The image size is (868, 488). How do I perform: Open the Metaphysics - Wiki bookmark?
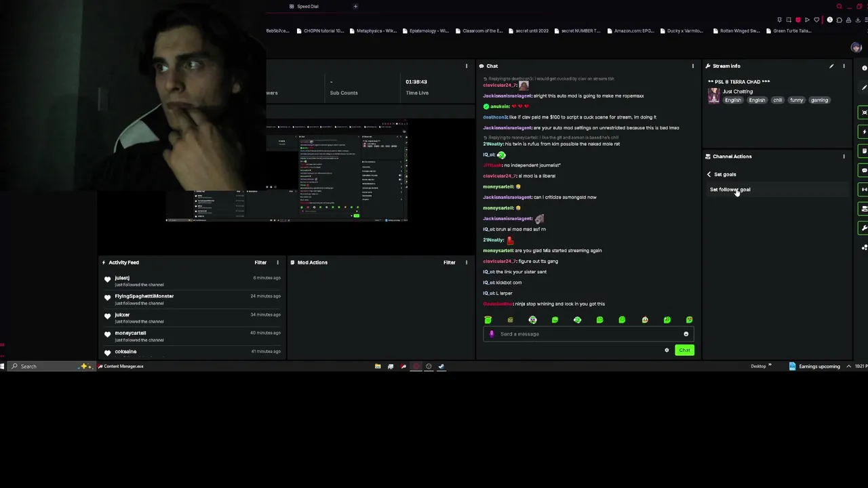pyautogui.click(x=372, y=30)
